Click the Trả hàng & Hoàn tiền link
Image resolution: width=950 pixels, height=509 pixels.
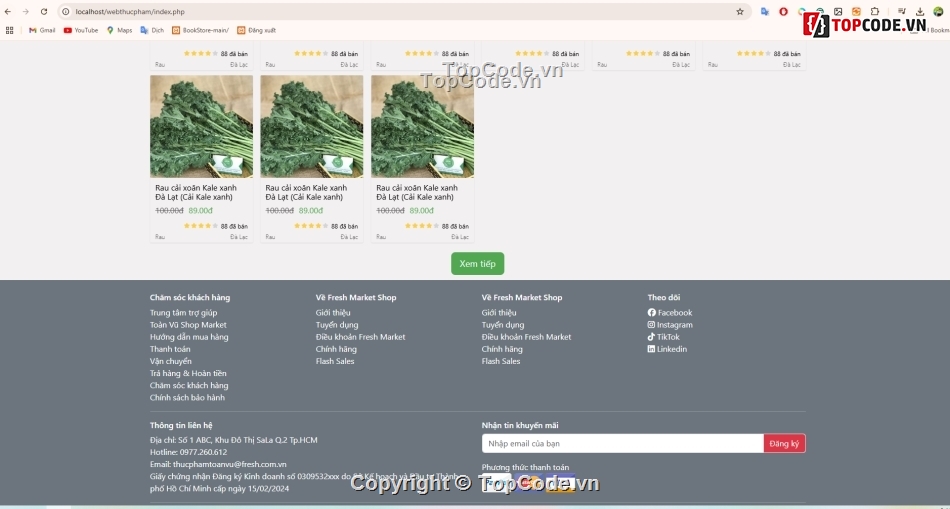pyautogui.click(x=188, y=373)
